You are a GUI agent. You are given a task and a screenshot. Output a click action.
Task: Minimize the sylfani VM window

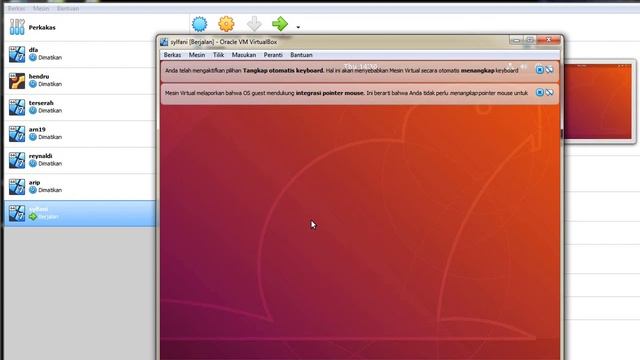516,40
